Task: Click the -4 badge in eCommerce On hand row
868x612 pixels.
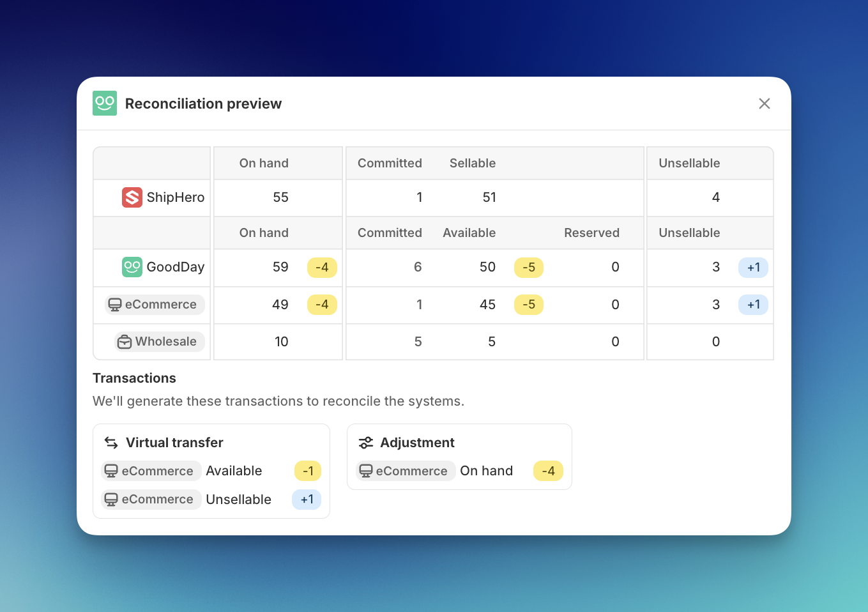Action: 322,305
